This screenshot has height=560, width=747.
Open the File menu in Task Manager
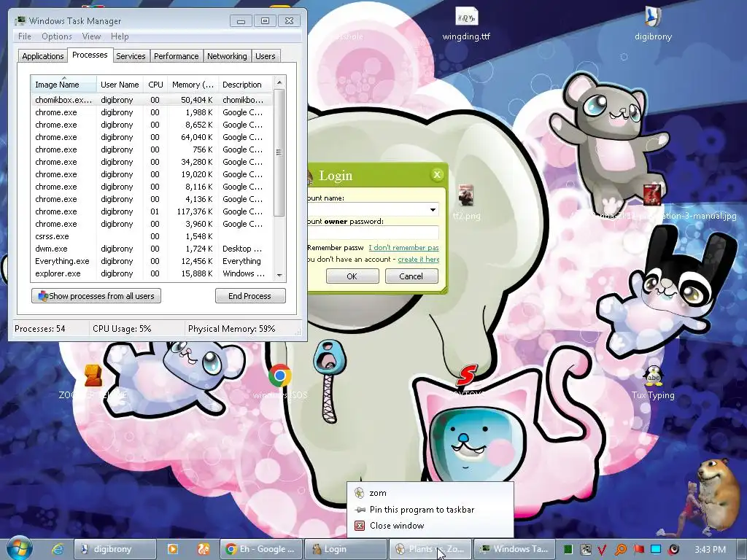(x=25, y=36)
